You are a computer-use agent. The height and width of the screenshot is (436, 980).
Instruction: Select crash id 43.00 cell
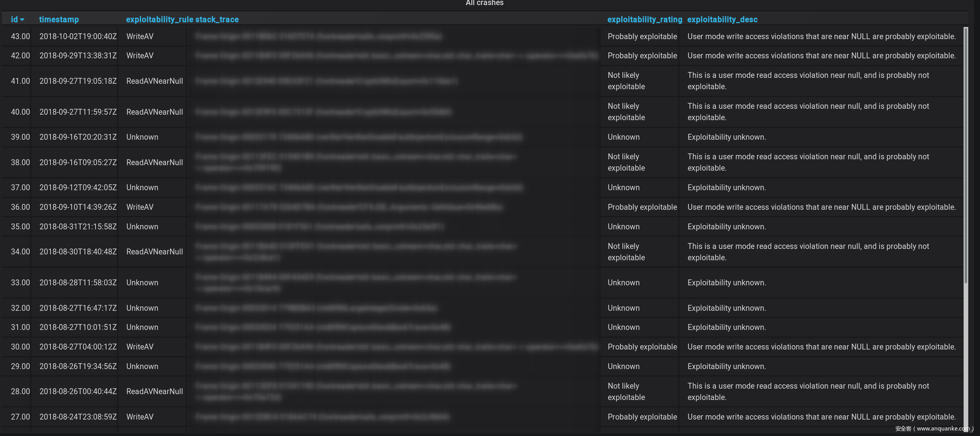click(x=20, y=36)
